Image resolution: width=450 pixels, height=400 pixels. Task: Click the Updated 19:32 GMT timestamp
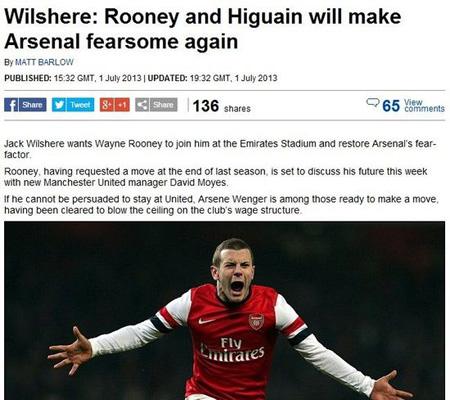[212, 78]
